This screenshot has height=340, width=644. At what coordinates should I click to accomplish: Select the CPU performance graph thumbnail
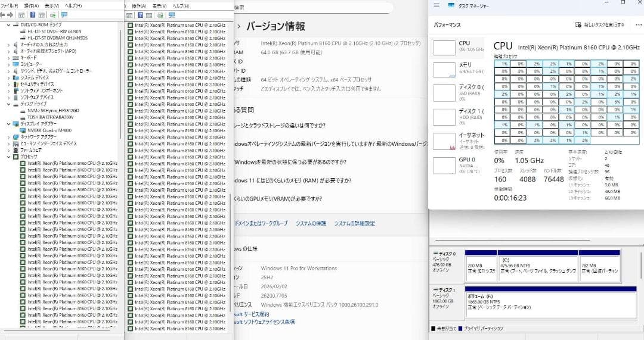click(444, 48)
